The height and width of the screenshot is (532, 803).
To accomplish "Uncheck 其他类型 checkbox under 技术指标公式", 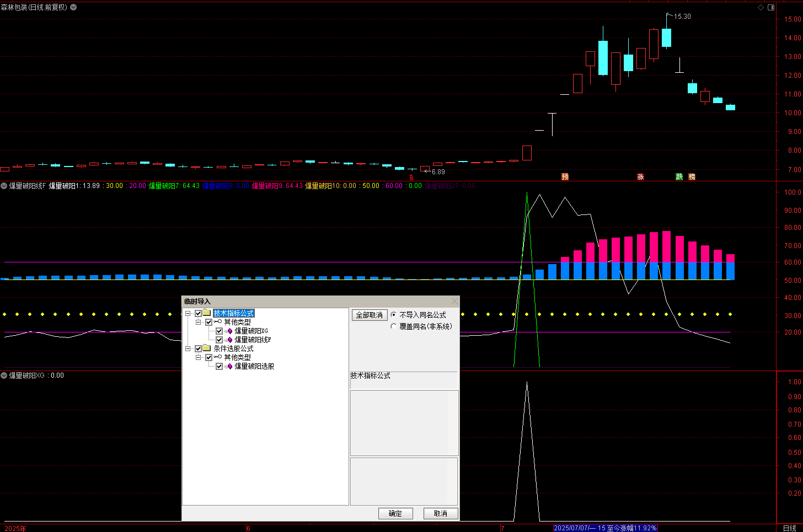I will [x=208, y=322].
